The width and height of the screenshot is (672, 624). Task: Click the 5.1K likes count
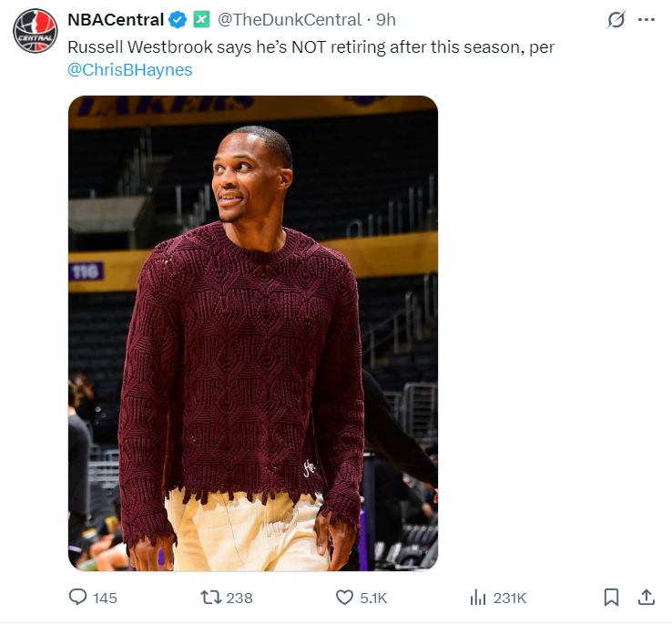[373, 598]
